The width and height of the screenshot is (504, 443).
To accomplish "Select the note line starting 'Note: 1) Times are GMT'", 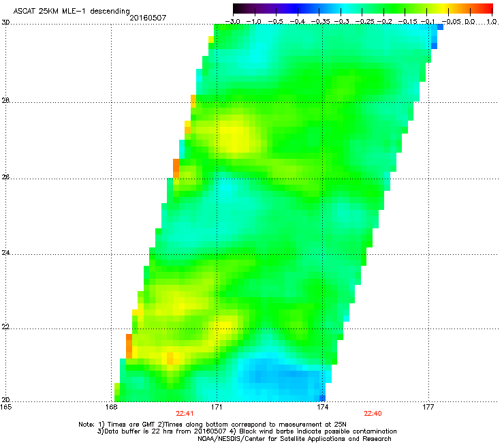I will (x=212, y=425).
